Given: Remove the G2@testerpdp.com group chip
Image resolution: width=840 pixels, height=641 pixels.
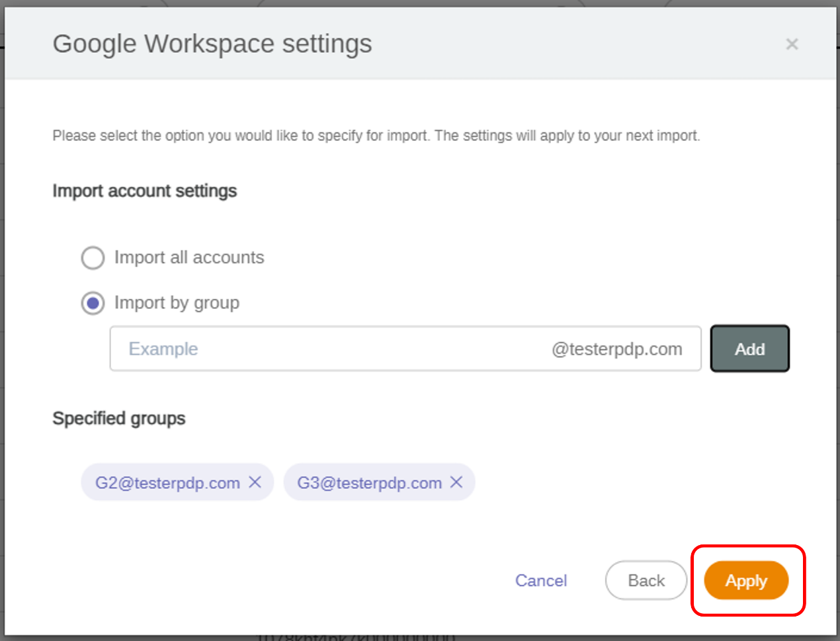Looking at the screenshot, I should 255,482.
